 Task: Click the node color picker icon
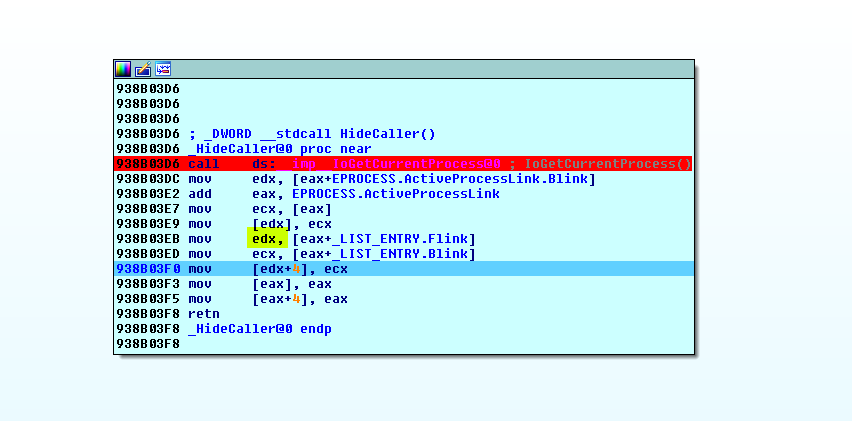123,69
